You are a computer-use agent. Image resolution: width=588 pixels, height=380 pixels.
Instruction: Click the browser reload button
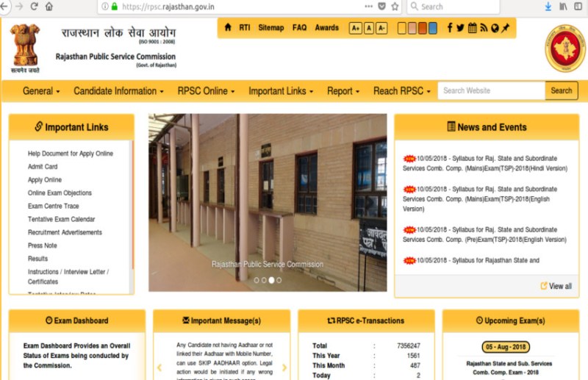pyautogui.click(x=34, y=7)
